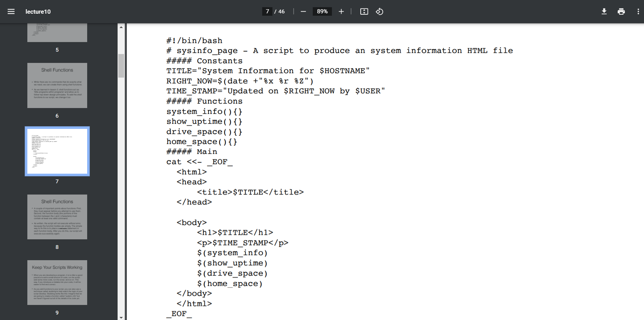644x320 pixels.
Task: Click the page number input box
Action: [267, 11]
